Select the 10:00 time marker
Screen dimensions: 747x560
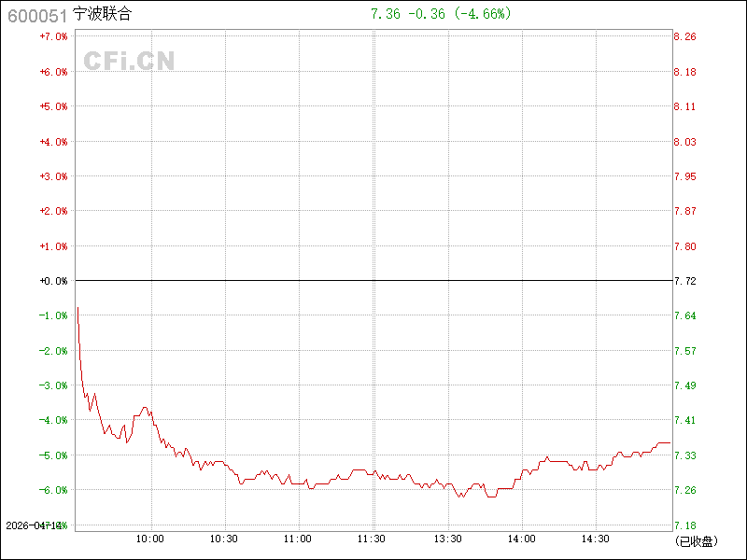[x=150, y=539]
